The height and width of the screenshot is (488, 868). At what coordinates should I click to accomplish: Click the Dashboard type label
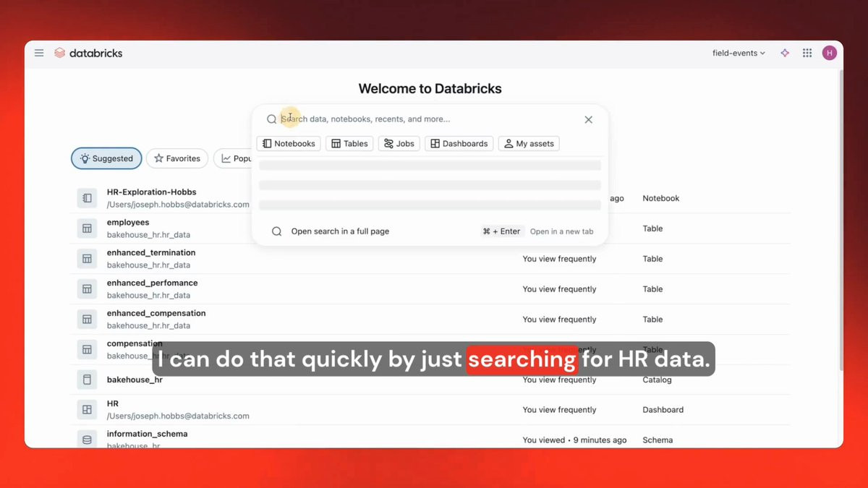click(663, 410)
